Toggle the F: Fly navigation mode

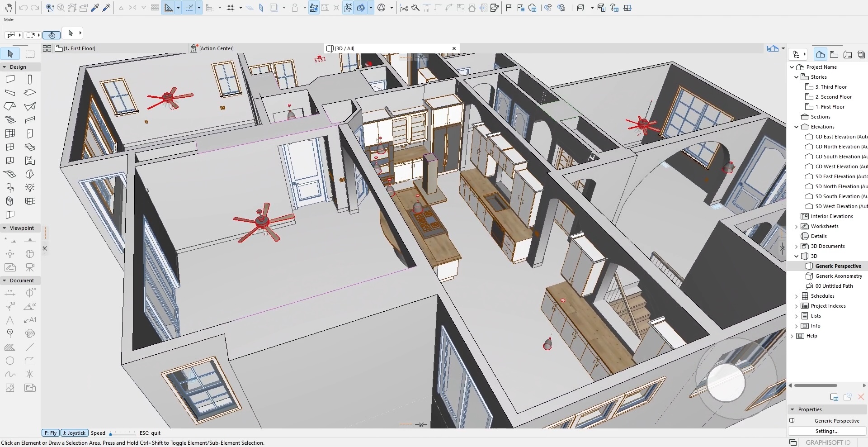[x=51, y=433]
